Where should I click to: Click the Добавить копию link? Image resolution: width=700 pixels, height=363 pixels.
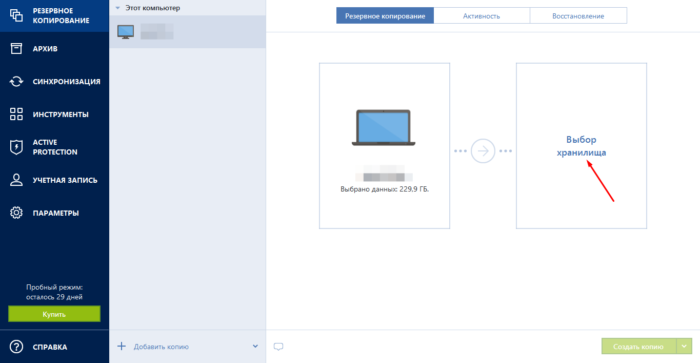(161, 346)
